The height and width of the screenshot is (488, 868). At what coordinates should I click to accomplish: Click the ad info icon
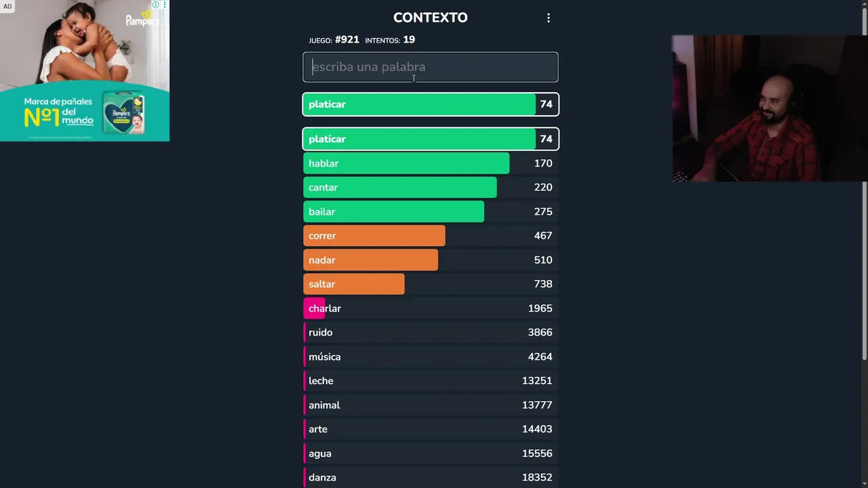coord(155,5)
